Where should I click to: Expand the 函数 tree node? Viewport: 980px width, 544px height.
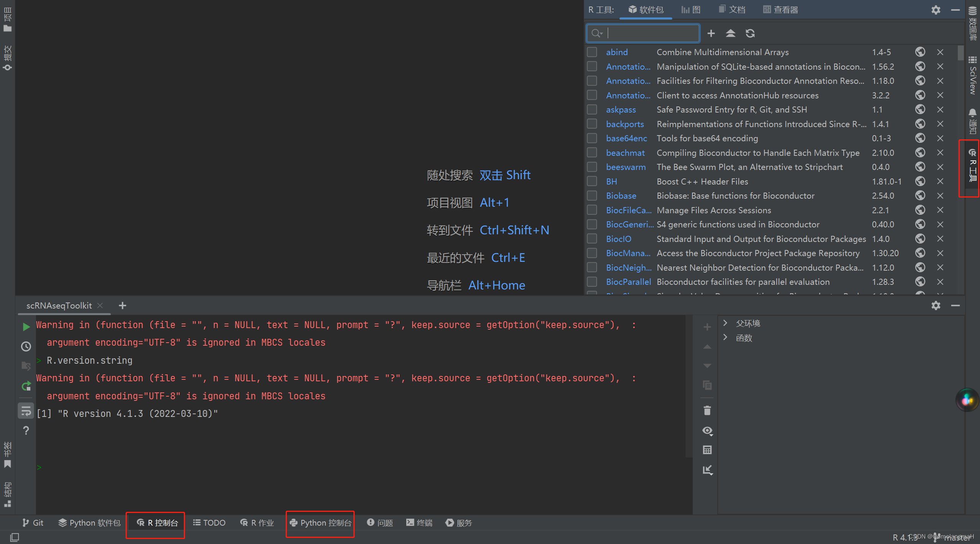tap(725, 338)
